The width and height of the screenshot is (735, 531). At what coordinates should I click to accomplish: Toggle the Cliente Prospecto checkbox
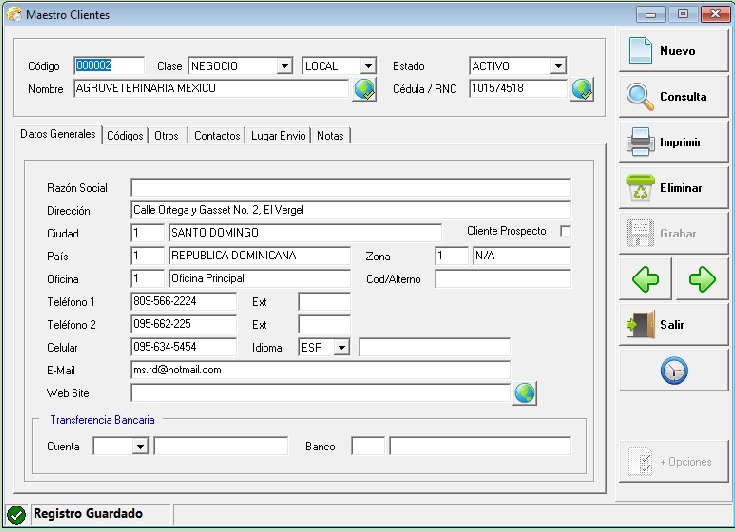tap(565, 232)
